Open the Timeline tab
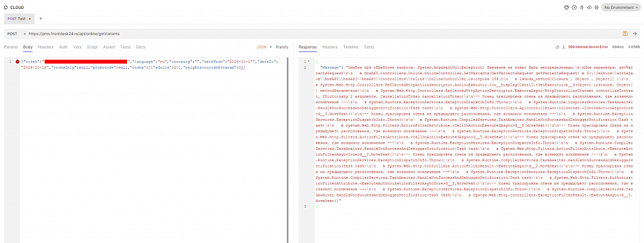The image size is (644, 243). tap(351, 47)
